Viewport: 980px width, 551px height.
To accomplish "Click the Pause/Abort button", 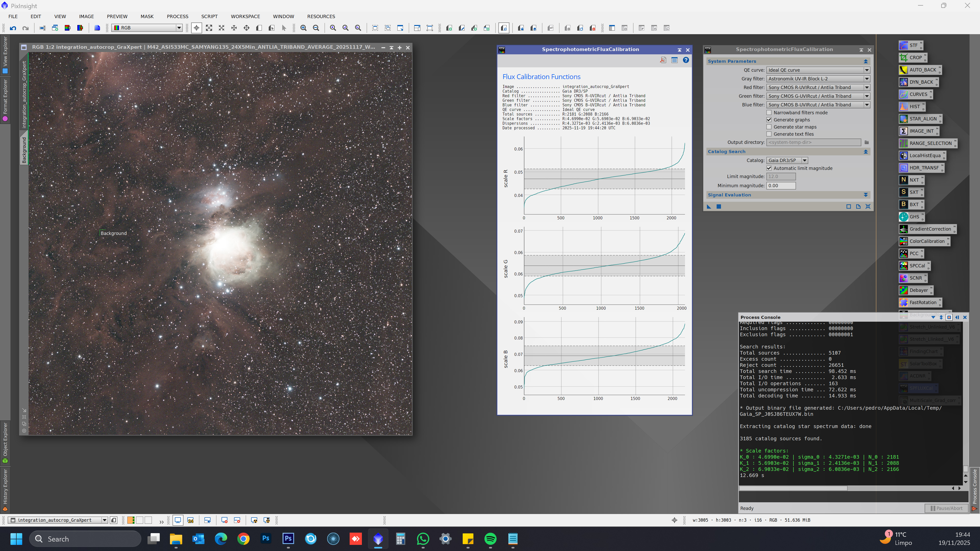I will (x=946, y=508).
